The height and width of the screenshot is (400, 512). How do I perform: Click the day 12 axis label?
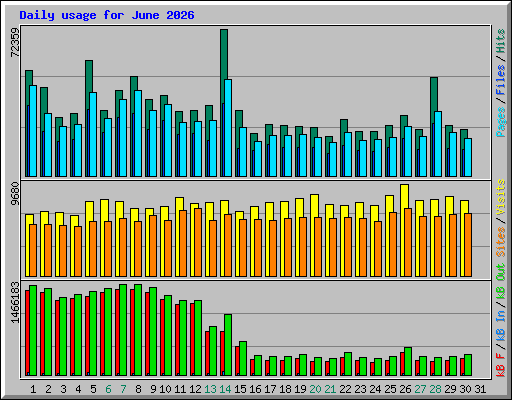[x=195, y=389]
